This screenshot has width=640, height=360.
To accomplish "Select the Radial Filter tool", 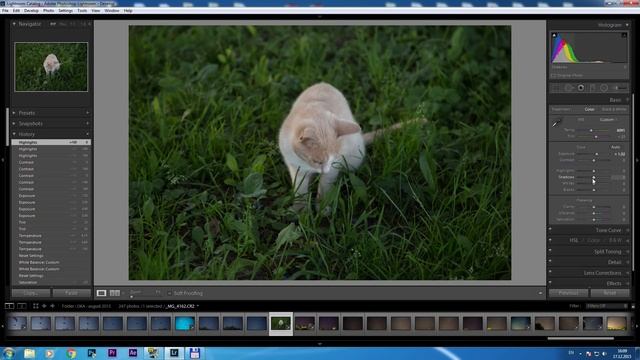I will tap(604, 88).
